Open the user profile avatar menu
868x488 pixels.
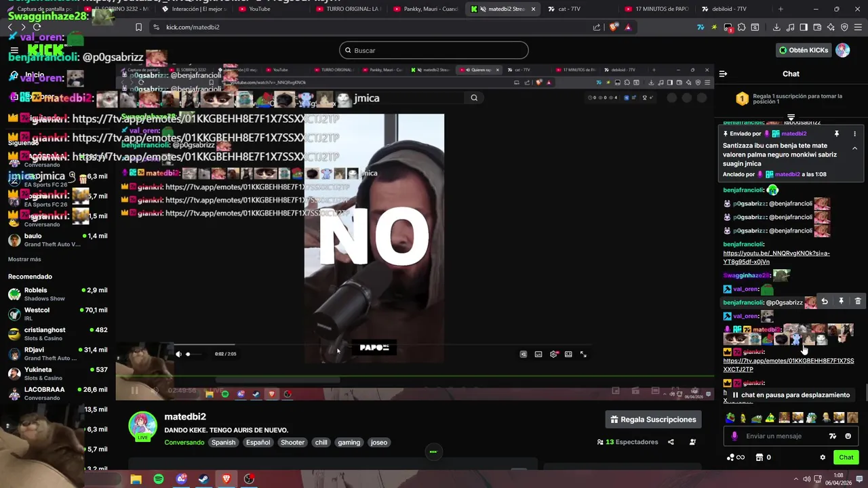click(843, 50)
